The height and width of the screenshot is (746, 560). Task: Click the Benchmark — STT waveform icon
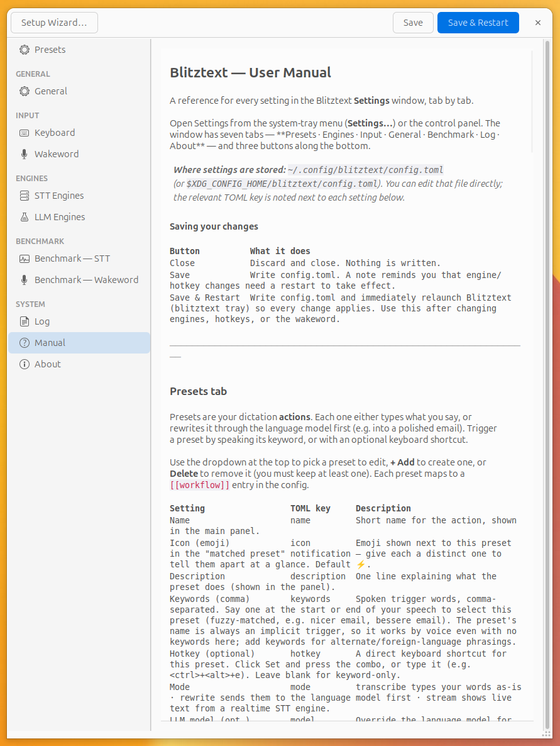pos(25,259)
